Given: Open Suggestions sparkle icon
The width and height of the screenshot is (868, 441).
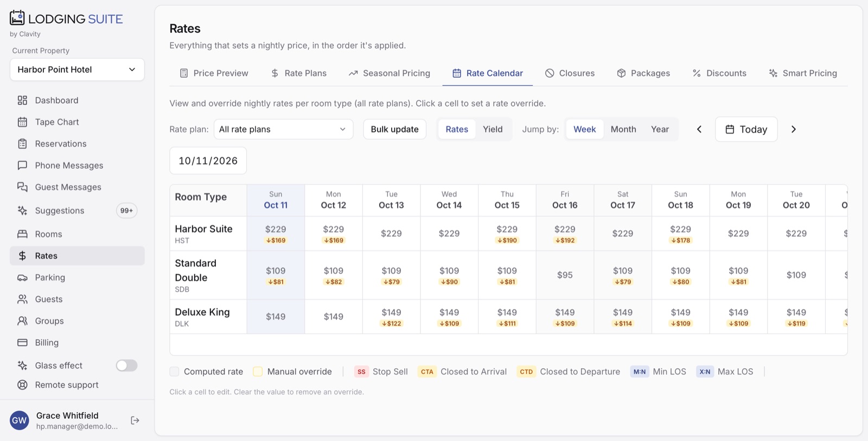Looking at the screenshot, I should point(22,211).
